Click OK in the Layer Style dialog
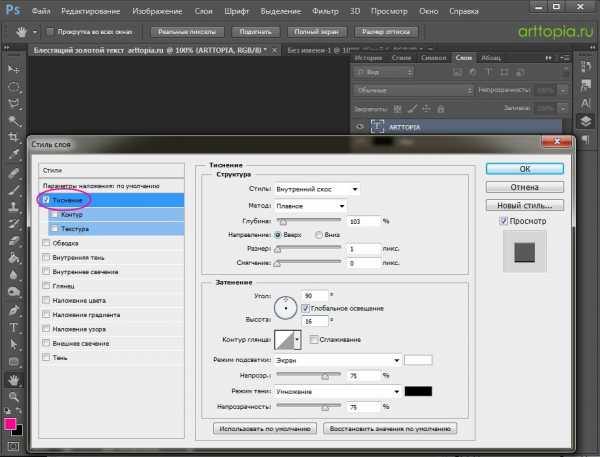The height and width of the screenshot is (457, 600). click(525, 169)
